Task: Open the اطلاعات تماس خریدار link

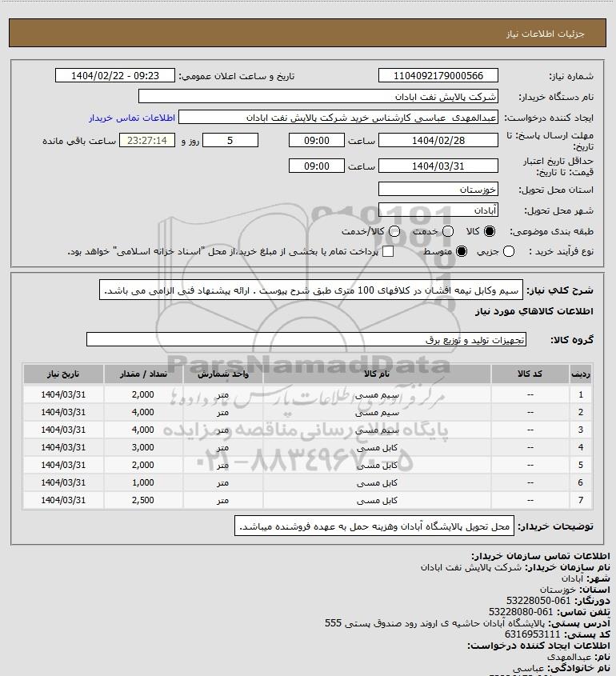Action: pyautogui.click(x=132, y=118)
